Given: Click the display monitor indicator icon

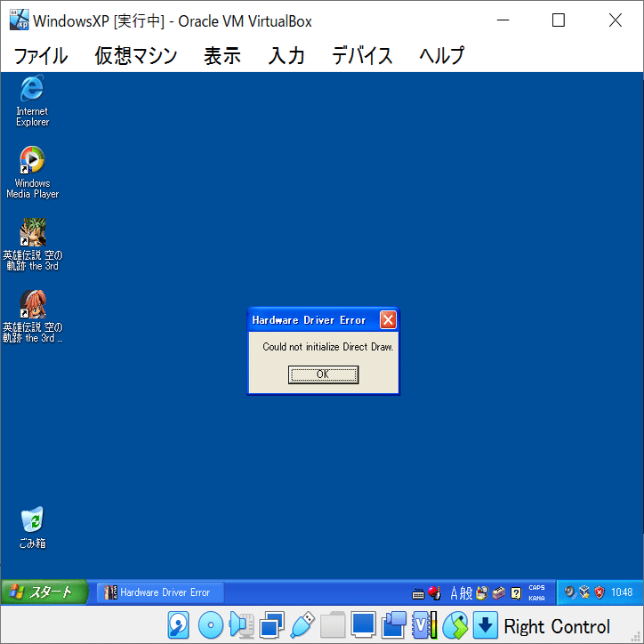Looking at the screenshot, I should tap(363, 625).
